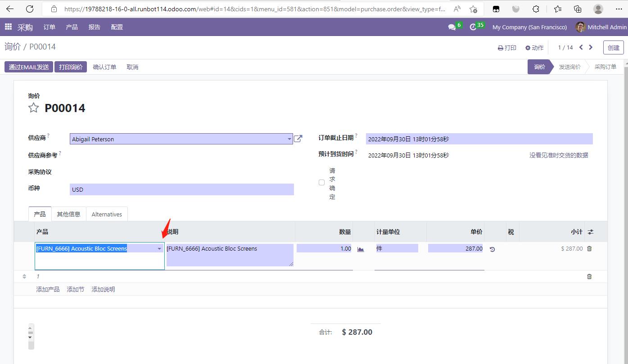The width and height of the screenshot is (628, 364).
Task: Click the 订单截止日期 date field
Action: [479, 139]
